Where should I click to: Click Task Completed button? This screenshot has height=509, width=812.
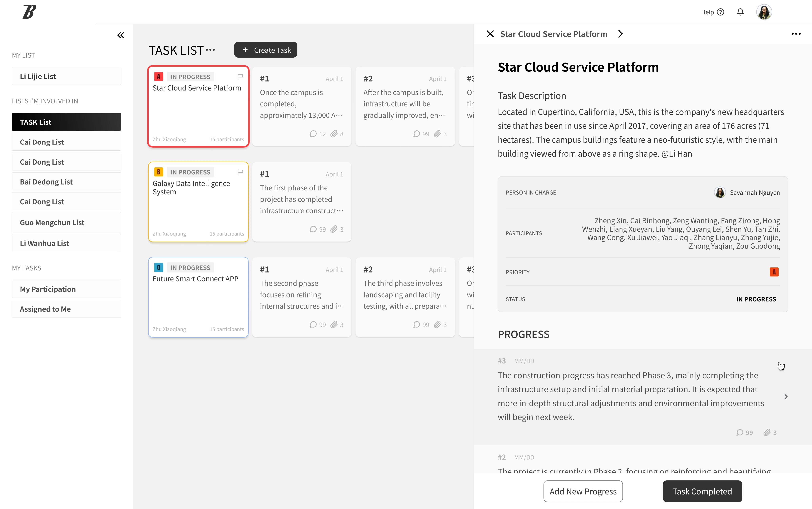(702, 492)
